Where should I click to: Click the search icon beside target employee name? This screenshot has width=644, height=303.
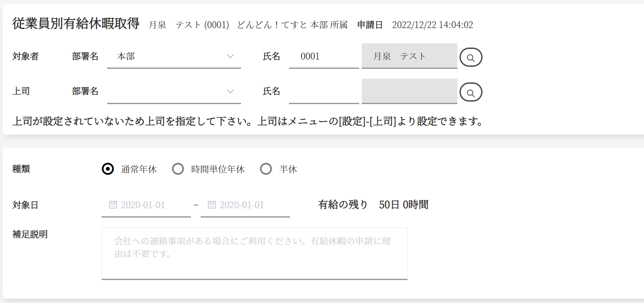(471, 57)
